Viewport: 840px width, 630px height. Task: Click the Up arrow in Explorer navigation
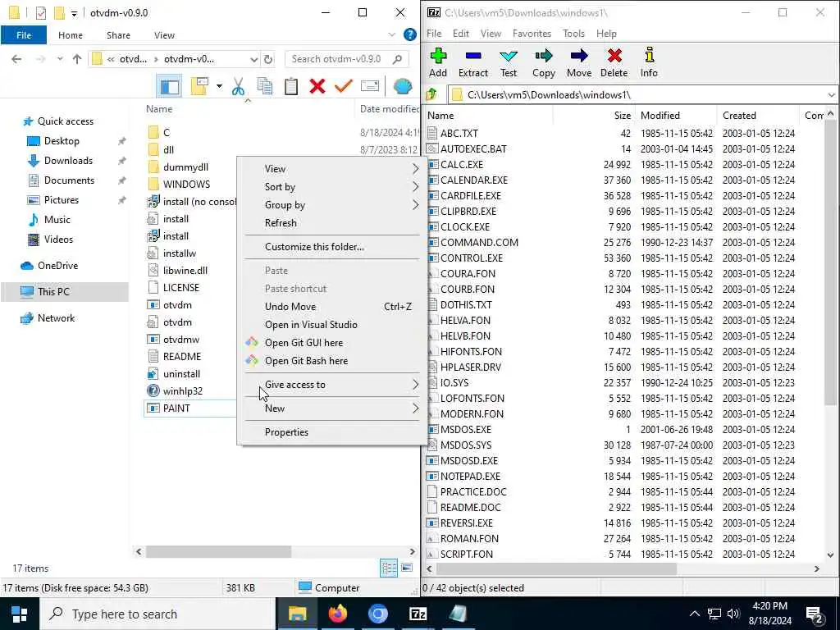pyautogui.click(x=77, y=59)
